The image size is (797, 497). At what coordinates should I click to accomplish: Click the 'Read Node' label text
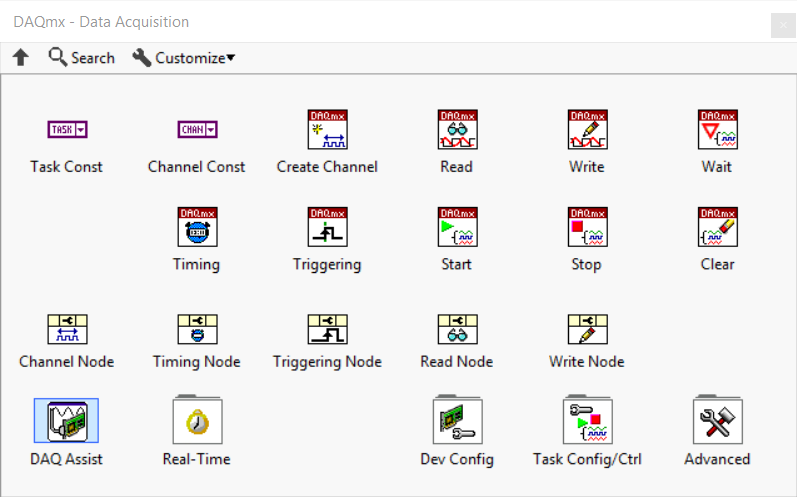coord(456,362)
